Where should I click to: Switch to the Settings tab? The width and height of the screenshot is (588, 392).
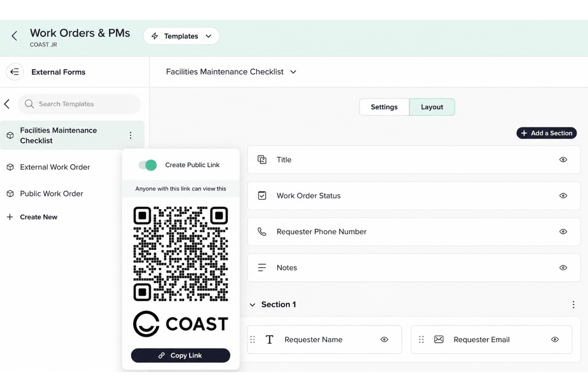pos(384,107)
